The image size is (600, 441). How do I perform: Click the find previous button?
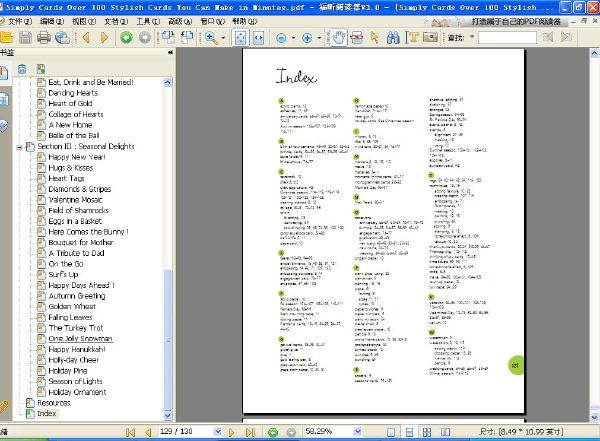point(548,37)
